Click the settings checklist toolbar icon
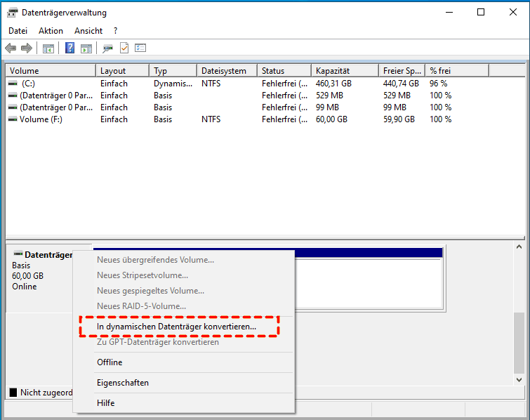 (140, 48)
